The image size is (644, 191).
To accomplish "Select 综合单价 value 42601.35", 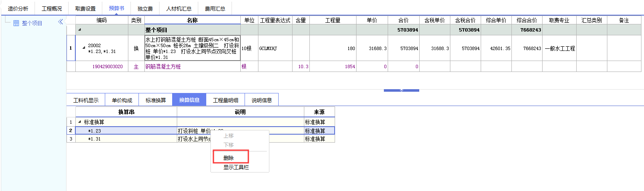I will click(496, 48).
